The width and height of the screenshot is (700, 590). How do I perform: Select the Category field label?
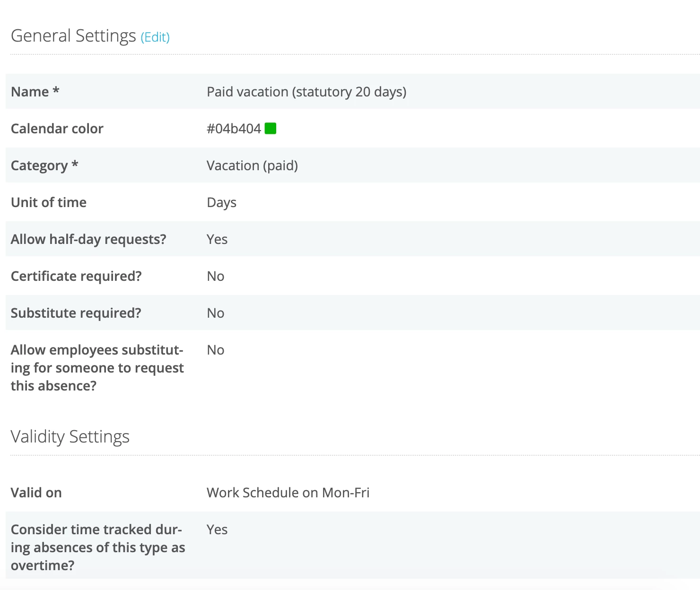[x=44, y=165]
